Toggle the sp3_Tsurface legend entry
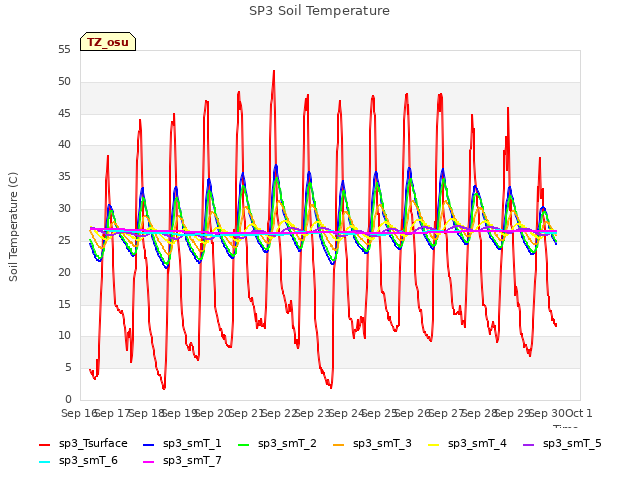This screenshot has height=480, width=640. click(83, 443)
